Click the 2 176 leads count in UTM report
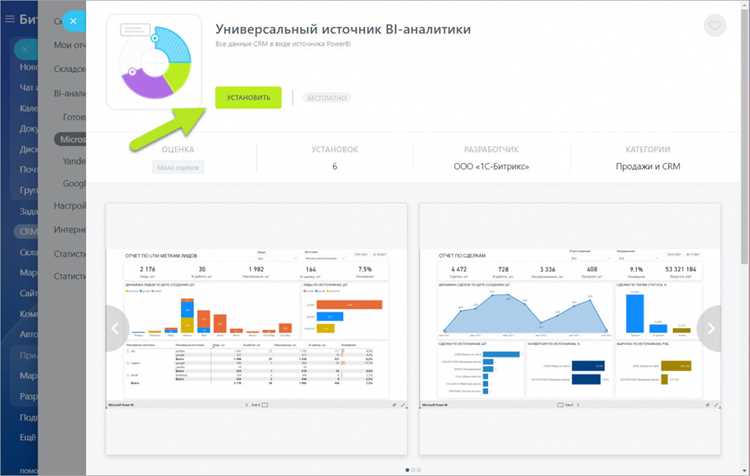The height and width of the screenshot is (476, 750). point(147,270)
